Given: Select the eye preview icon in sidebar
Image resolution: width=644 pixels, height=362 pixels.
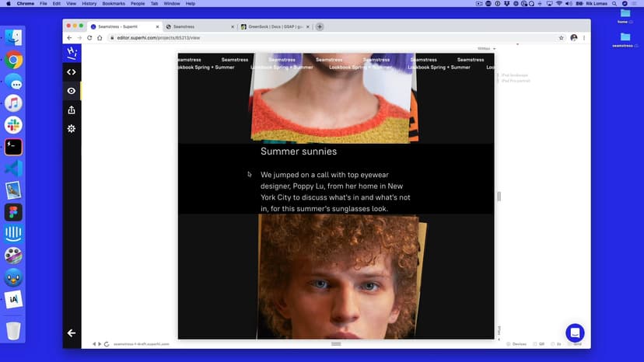Looking at the screenshot, I should (72, 91).
